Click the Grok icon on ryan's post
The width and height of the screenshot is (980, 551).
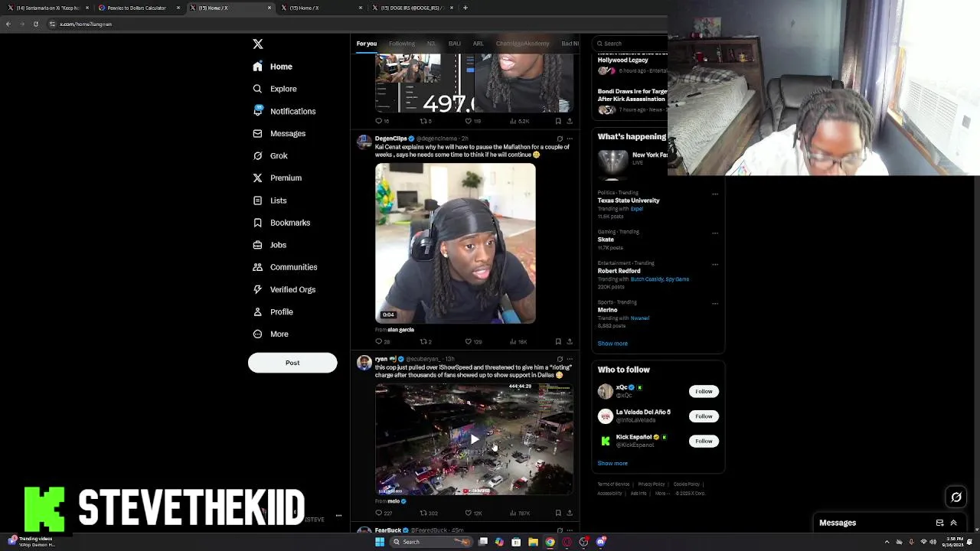[560, 359]
